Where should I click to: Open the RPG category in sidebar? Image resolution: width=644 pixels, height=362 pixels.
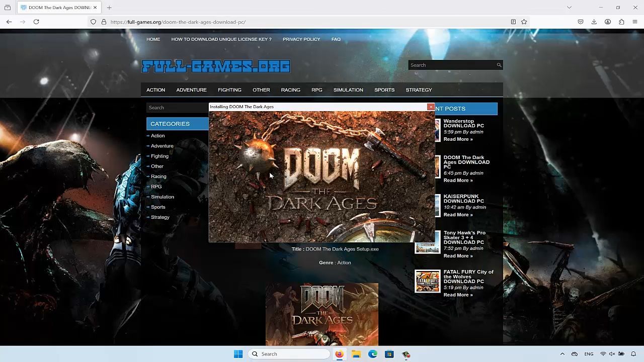156,187
